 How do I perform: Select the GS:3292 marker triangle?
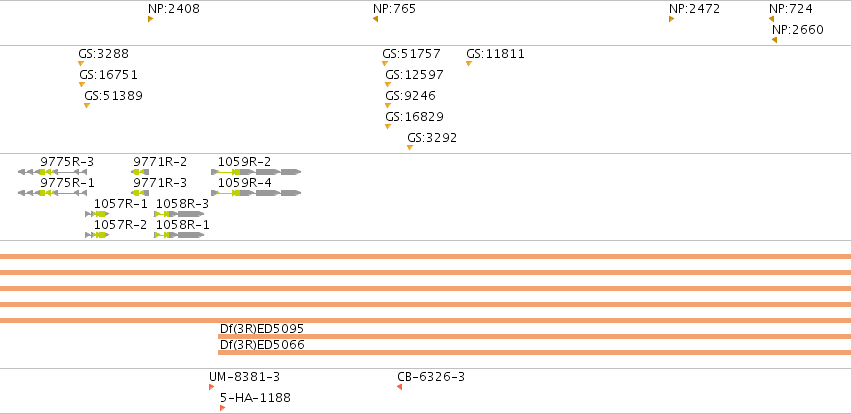pyautogui.click(x=410, y=148)
